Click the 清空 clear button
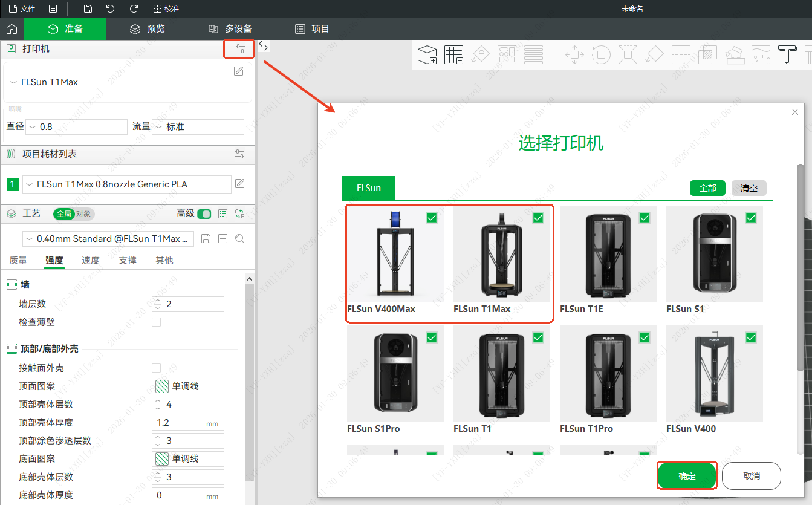Viewport: 812px width, 505px height. 749,188
